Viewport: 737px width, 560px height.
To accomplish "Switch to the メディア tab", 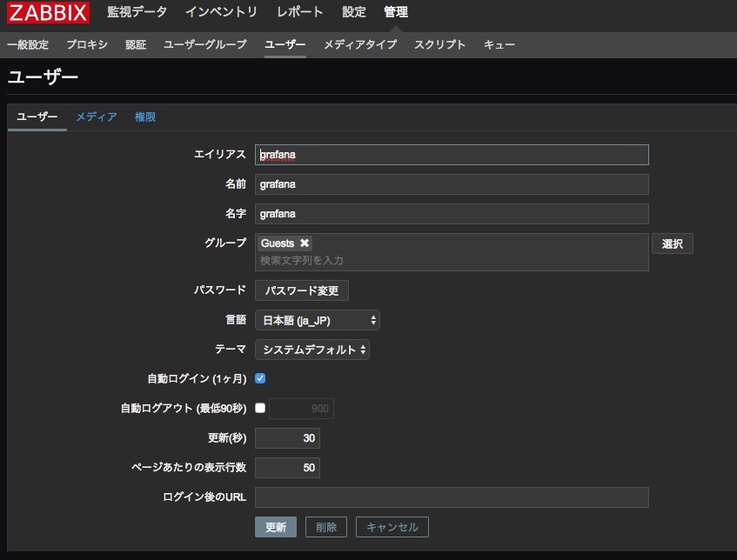I will coord(96,117).
